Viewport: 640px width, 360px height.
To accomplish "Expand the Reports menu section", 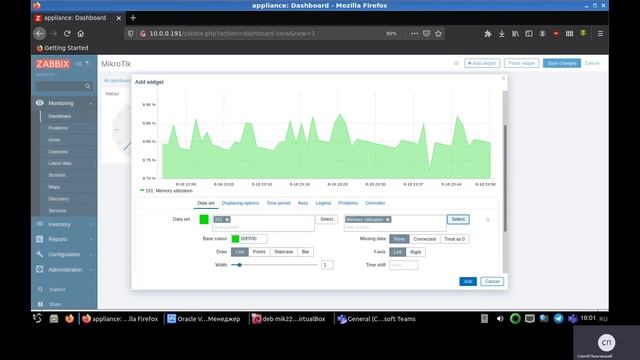I will tap(91, 239).
